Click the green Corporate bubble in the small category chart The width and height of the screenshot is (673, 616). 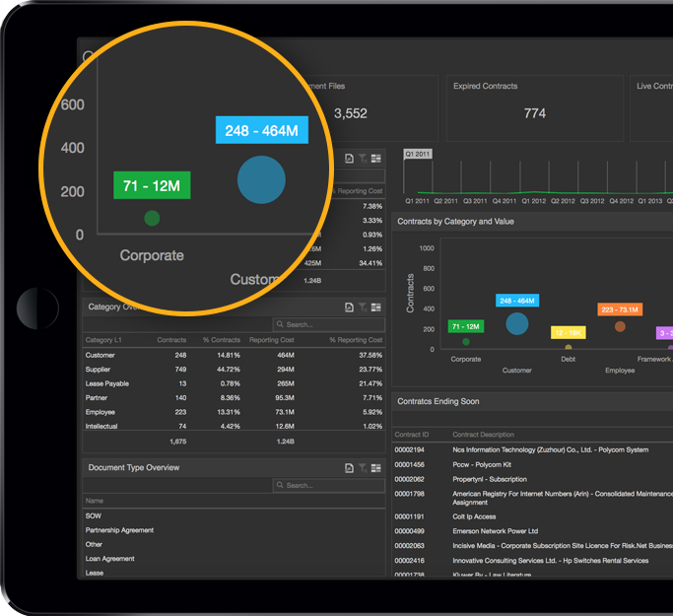pos(466,342)
